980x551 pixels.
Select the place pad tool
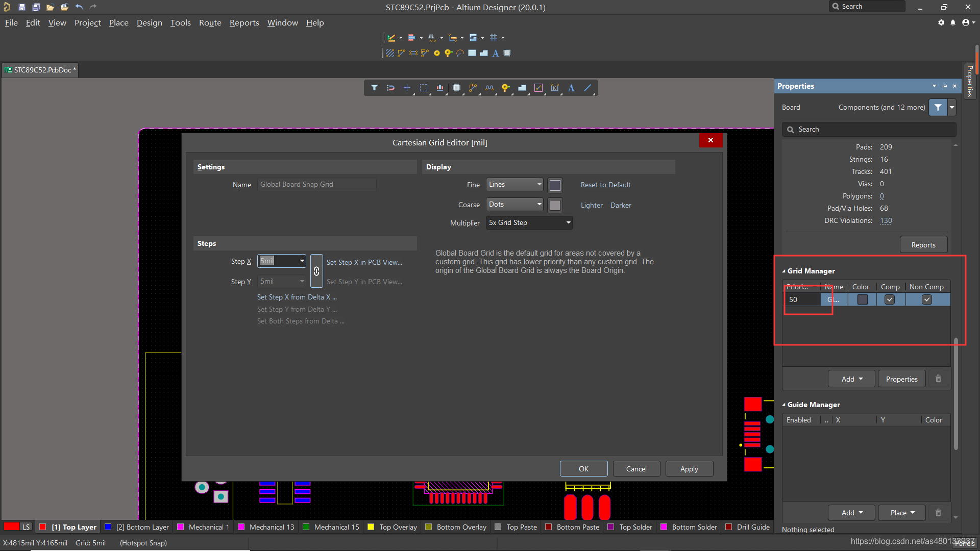(x=436, y=53)
